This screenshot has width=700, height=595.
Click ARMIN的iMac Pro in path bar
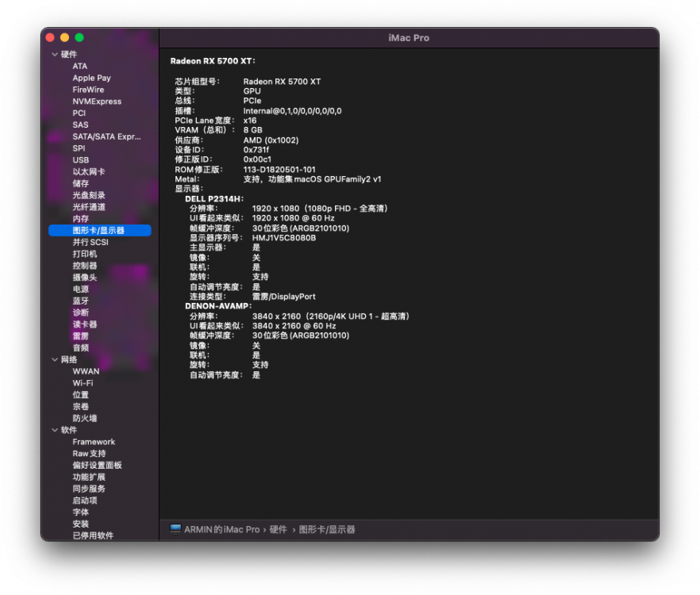tap(222, 530)
